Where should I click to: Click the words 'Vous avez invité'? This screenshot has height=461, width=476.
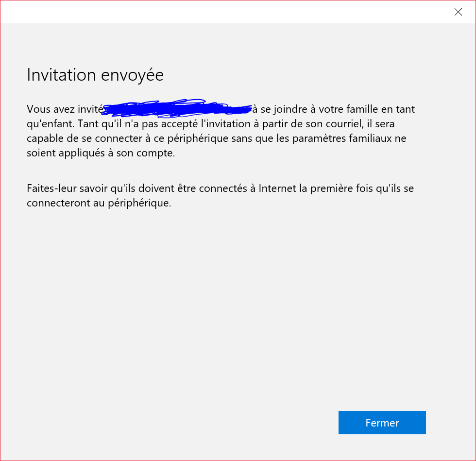click(65, 109)
